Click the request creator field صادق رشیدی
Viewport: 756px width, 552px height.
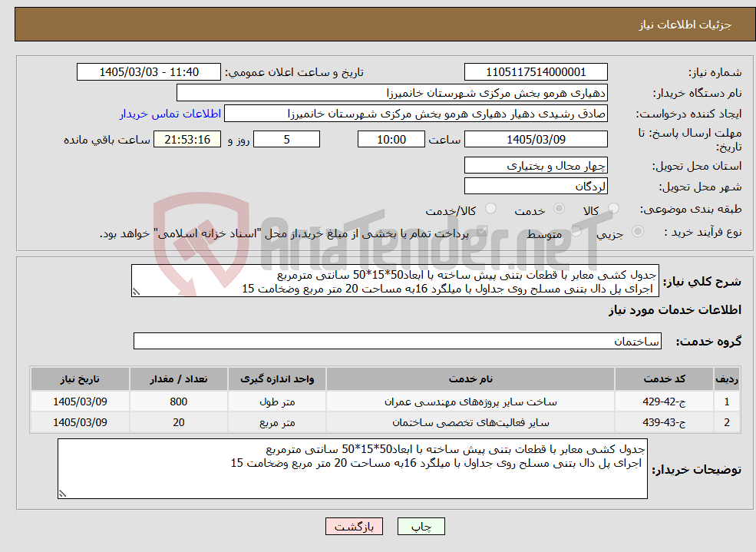(415, 114)
